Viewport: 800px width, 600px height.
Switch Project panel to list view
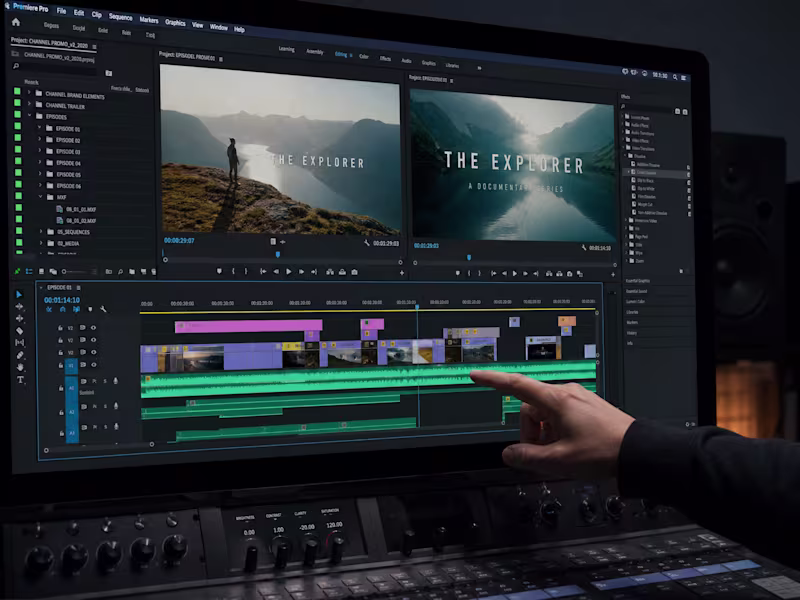tap(29, 271)
